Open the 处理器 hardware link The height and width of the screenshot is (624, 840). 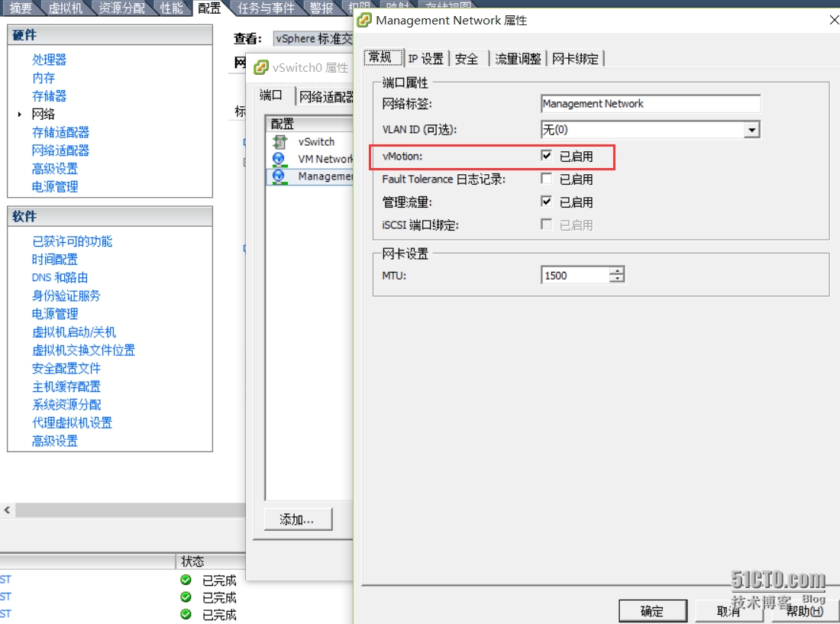(x=50, y=60)
